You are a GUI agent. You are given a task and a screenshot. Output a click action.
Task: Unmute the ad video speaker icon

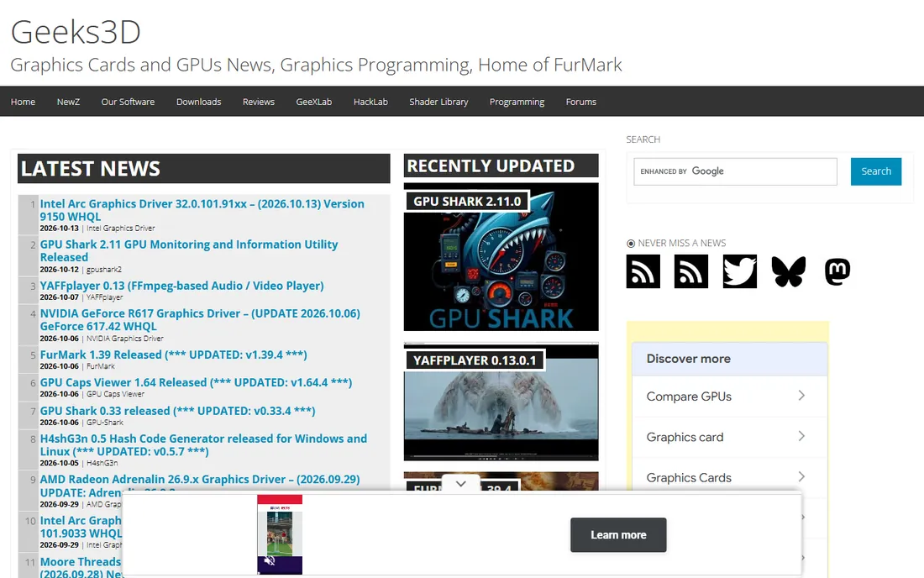(x=270, y=560)
